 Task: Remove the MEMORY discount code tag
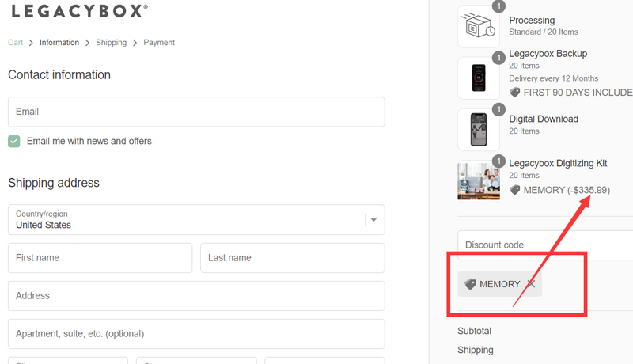click(x=531, y=284)
